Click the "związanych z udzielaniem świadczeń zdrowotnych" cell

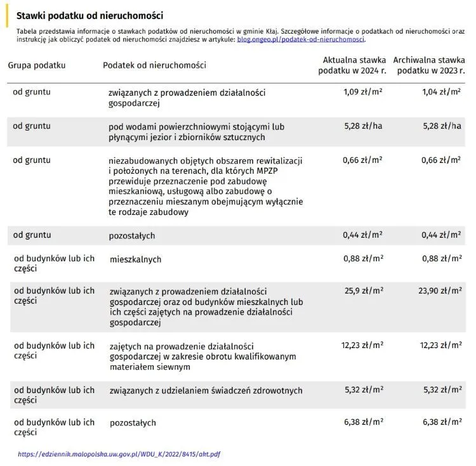[206, 391]
